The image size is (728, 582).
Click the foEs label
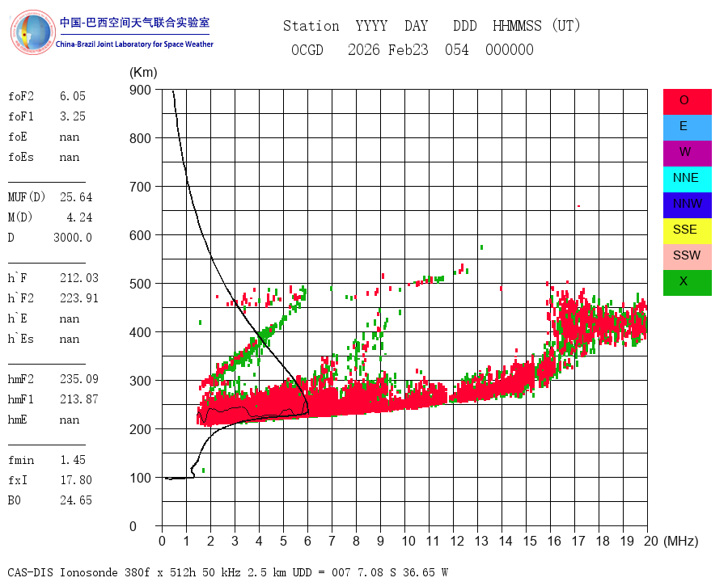coord(21,157)
